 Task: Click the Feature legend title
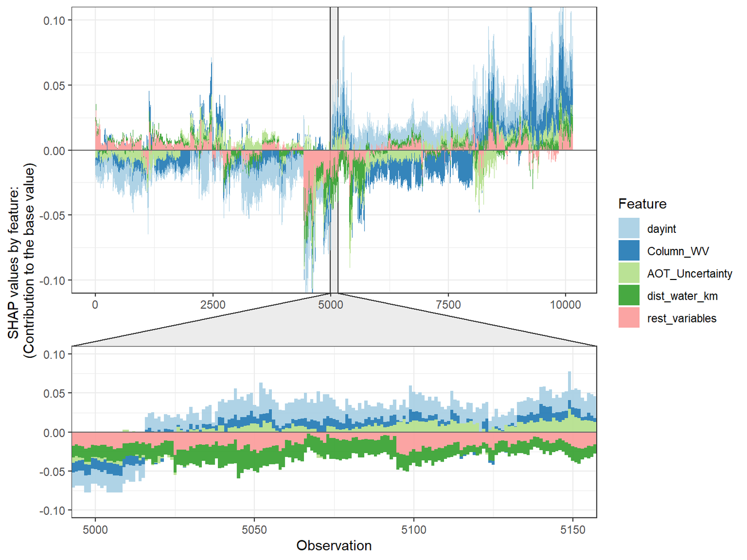coord(642,204)
